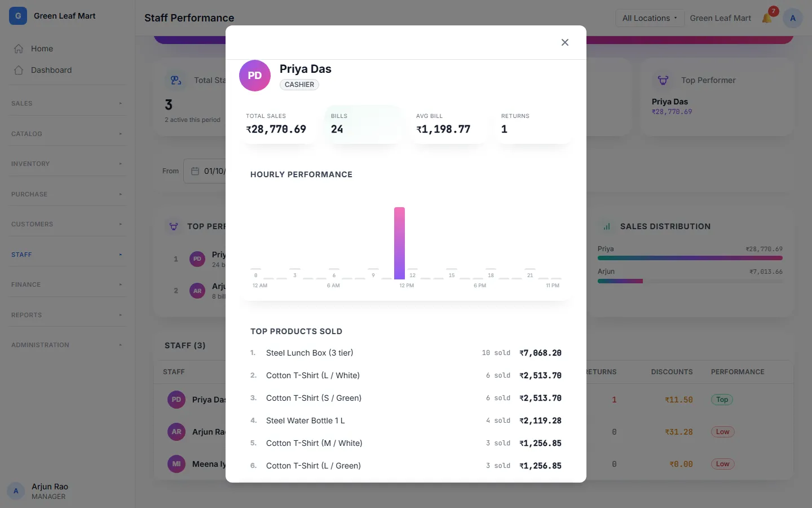Click the Discounts column header
This screenshot has width=812, height=508.
(672, 372)
